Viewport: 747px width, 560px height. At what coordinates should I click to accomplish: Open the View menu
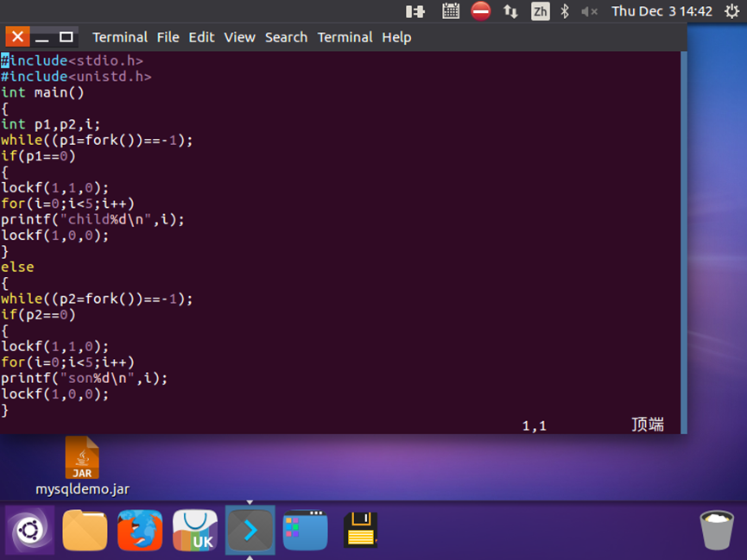239,37
